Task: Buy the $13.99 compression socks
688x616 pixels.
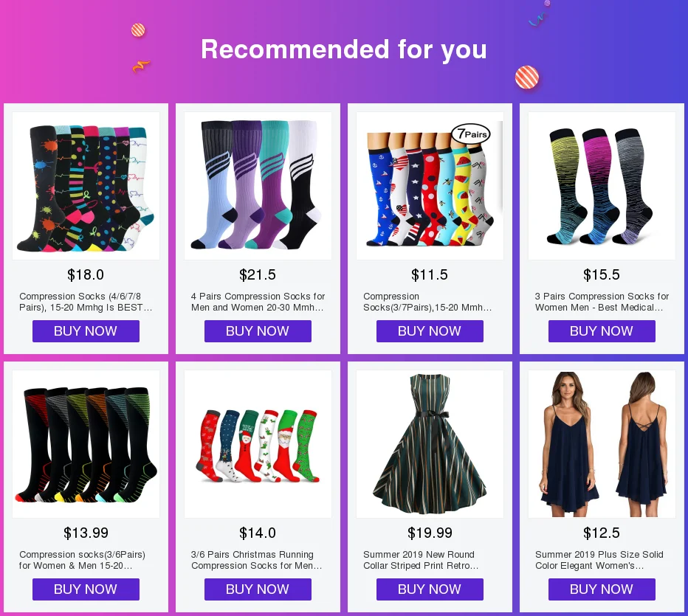Action: [86, 589]
